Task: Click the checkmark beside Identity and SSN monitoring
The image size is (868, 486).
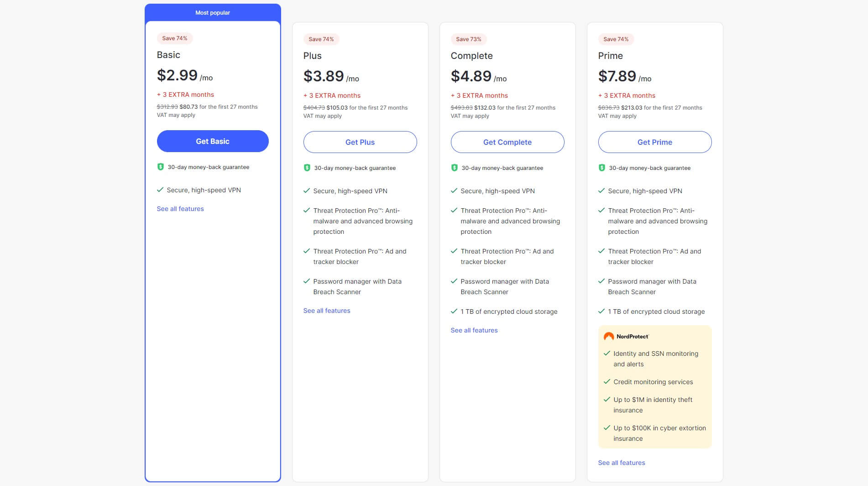Action: coord(607,353)
